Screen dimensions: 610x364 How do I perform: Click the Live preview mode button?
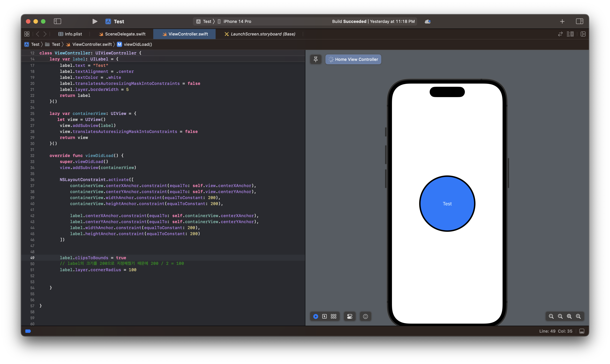[316, 316]
